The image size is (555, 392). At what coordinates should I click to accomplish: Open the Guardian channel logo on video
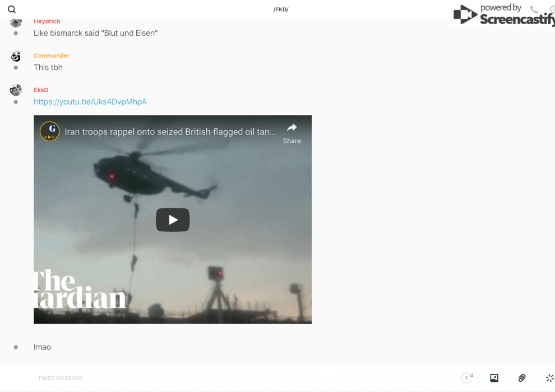[49, 132]
